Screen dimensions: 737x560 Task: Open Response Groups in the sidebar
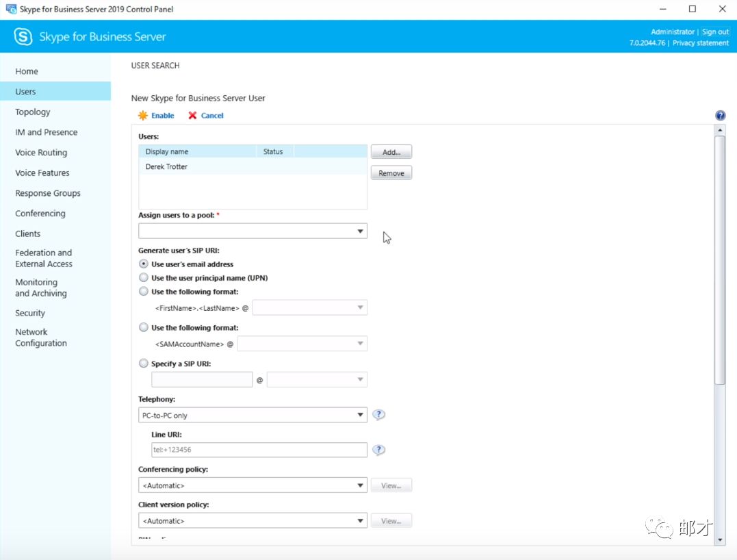pyautogui.click(x=48, y=193)
